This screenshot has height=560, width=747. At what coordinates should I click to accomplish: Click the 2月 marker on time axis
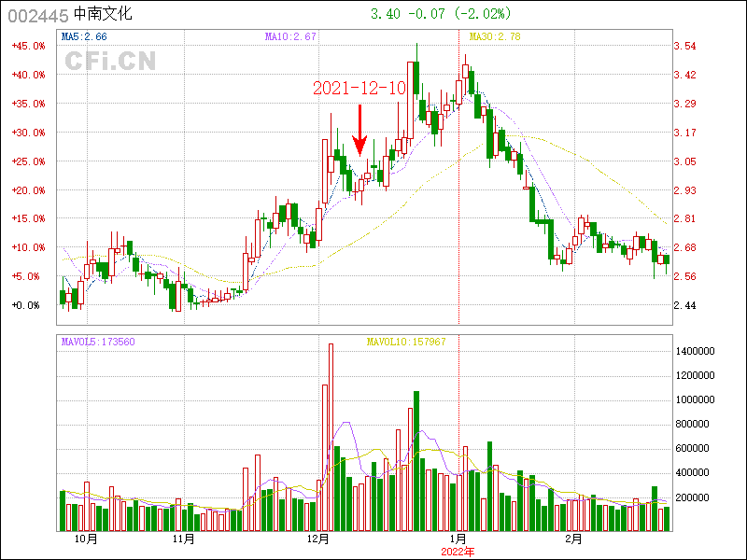[x=574, y=539]
